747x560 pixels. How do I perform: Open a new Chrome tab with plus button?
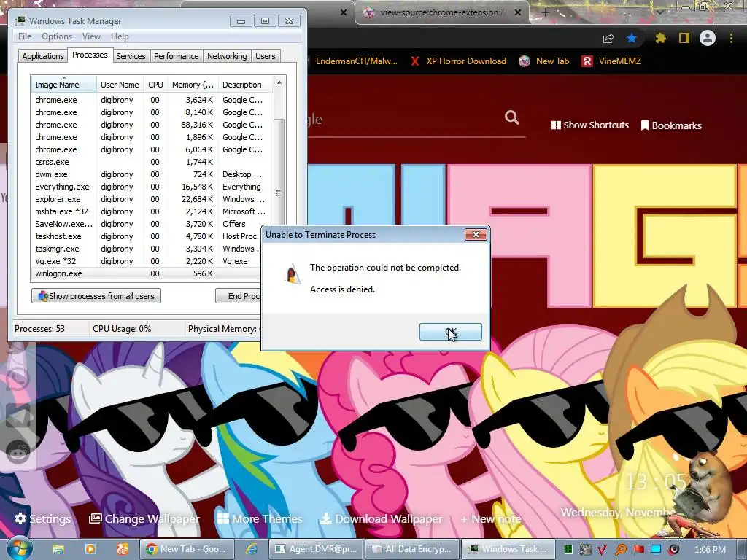point(546,12)
